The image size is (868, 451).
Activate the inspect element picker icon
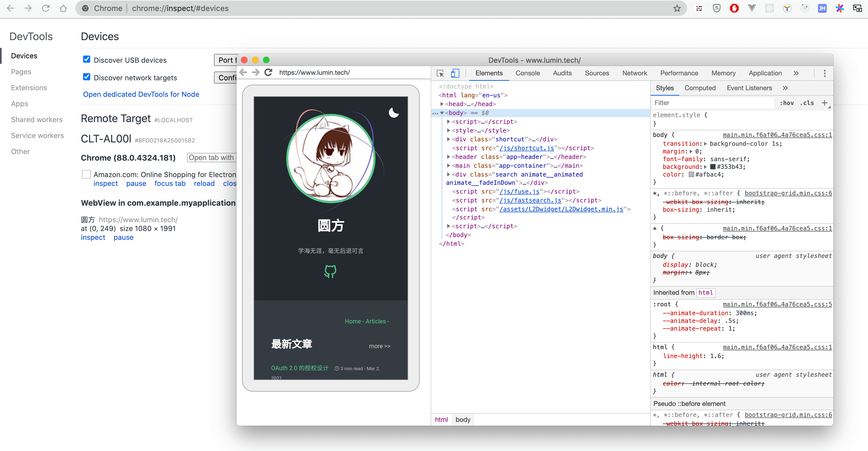pyautogui.click(x=440, y=73)
